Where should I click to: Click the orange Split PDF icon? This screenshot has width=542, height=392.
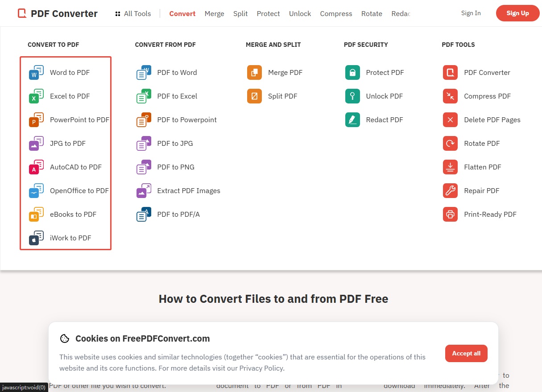[x=254, y=96]
